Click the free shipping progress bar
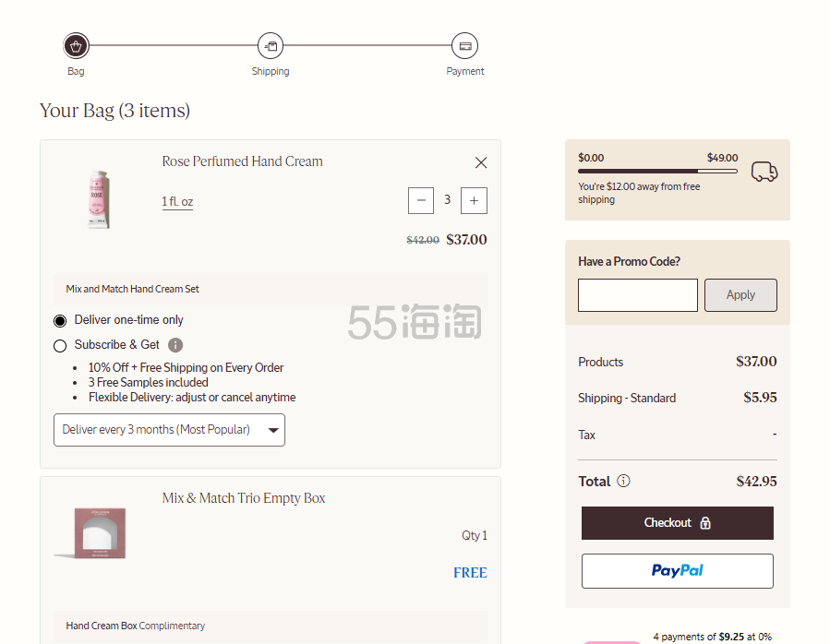 pos(657,171)
